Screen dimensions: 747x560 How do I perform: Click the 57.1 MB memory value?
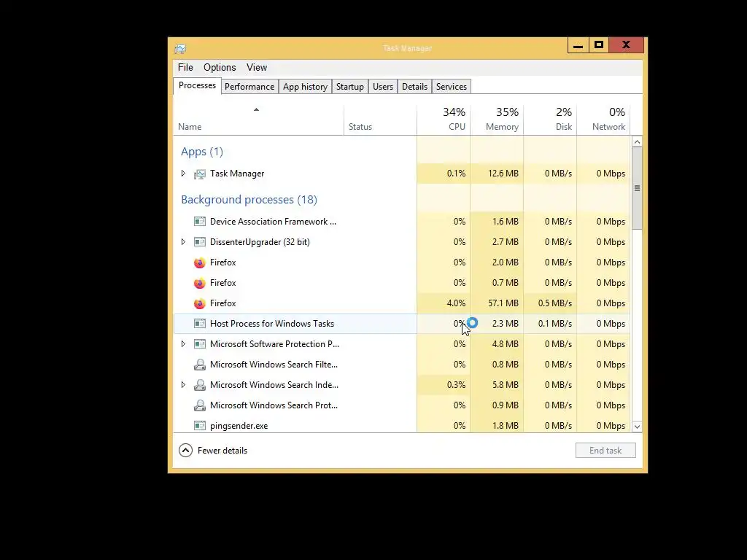click(503, 303)
